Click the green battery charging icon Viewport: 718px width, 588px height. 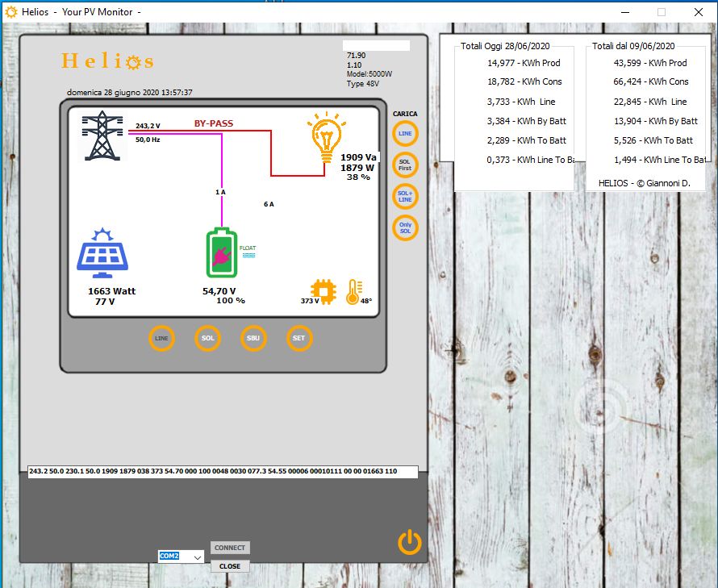point(222,252)
